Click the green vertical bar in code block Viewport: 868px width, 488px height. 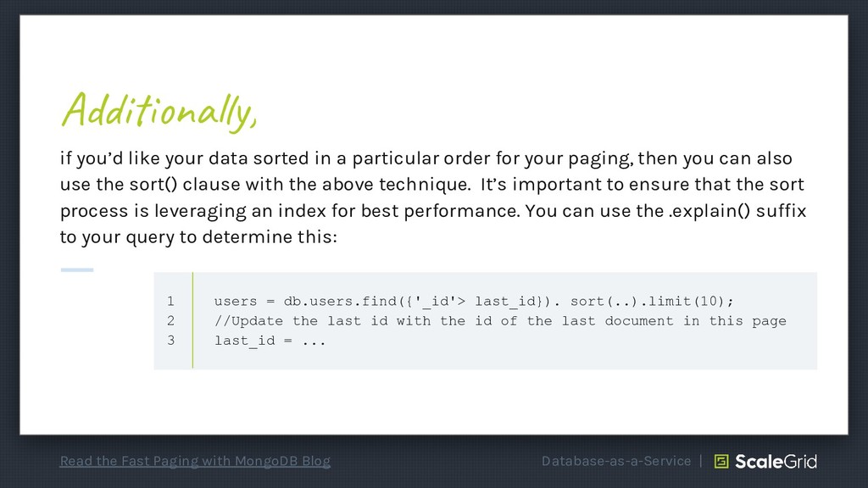pyautogui.click(x=192, y=320)
